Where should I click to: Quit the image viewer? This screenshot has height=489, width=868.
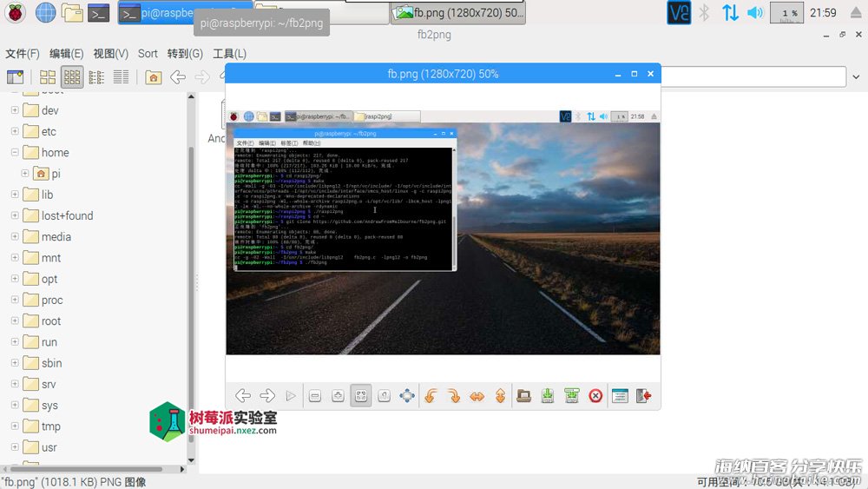(x=643, y=395)
